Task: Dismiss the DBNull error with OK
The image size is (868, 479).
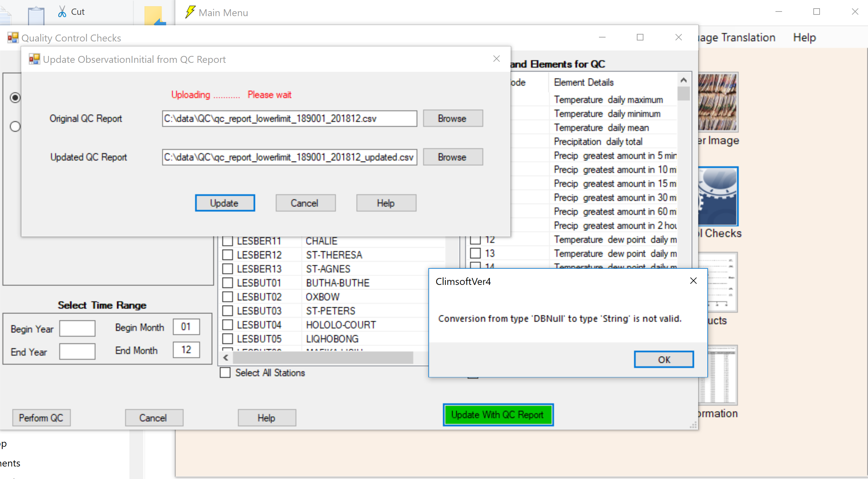Action: 663,359
